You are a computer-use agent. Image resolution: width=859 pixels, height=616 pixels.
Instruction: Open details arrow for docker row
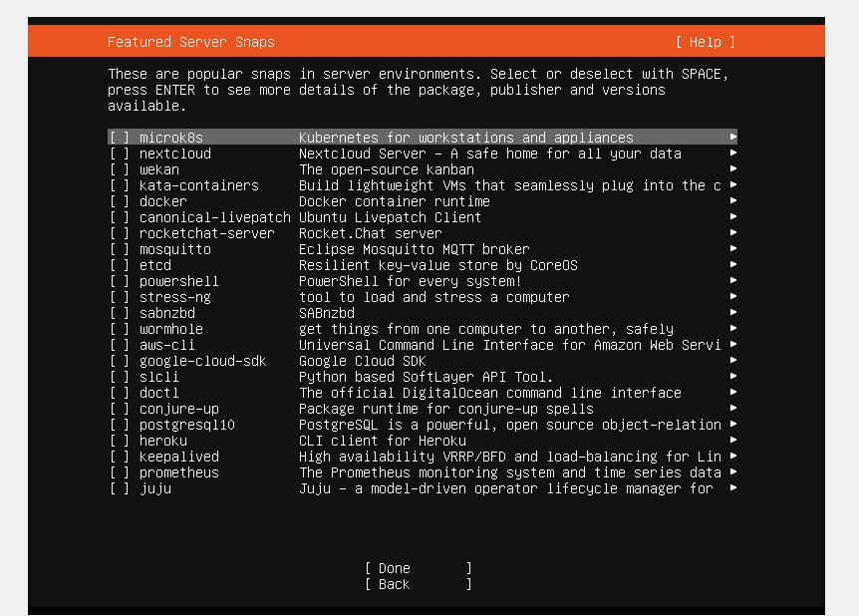click(x=733, y=200)
